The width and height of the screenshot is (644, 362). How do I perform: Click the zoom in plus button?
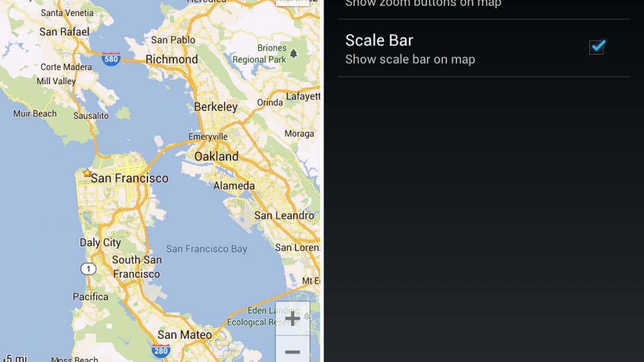[292, 319]
